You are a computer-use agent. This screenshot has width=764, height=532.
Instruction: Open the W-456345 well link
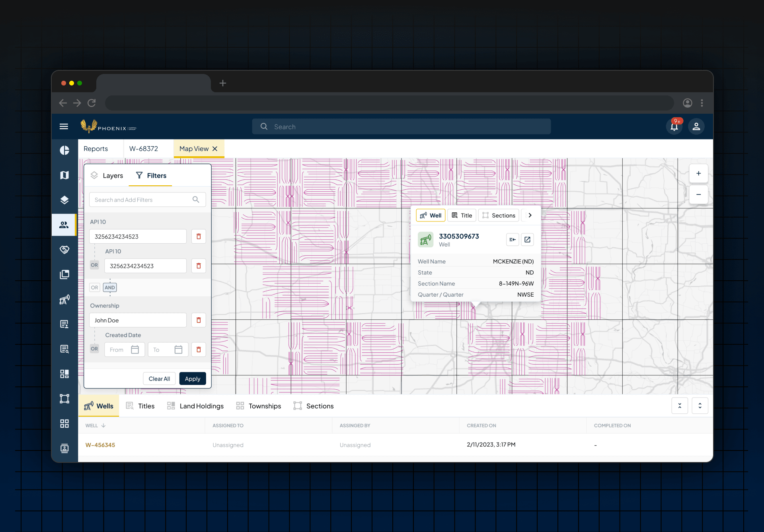point(100,445)
